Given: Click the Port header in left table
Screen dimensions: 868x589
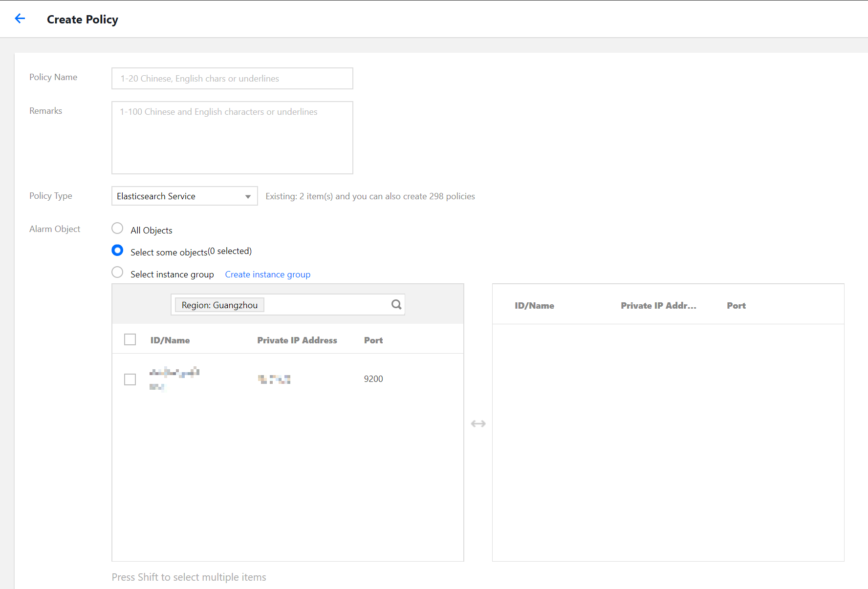Looking at the screenshot, I should 373,340.
